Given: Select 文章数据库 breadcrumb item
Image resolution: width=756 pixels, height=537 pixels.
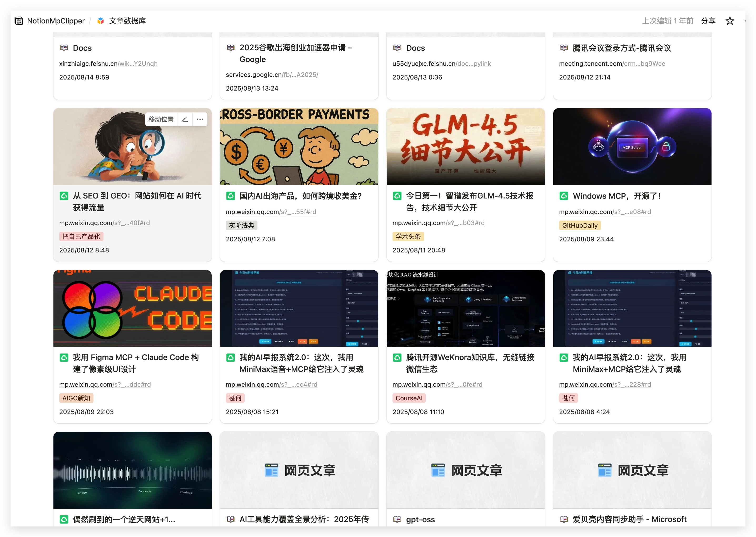Looking at the screenshot, I should point(127,21).
